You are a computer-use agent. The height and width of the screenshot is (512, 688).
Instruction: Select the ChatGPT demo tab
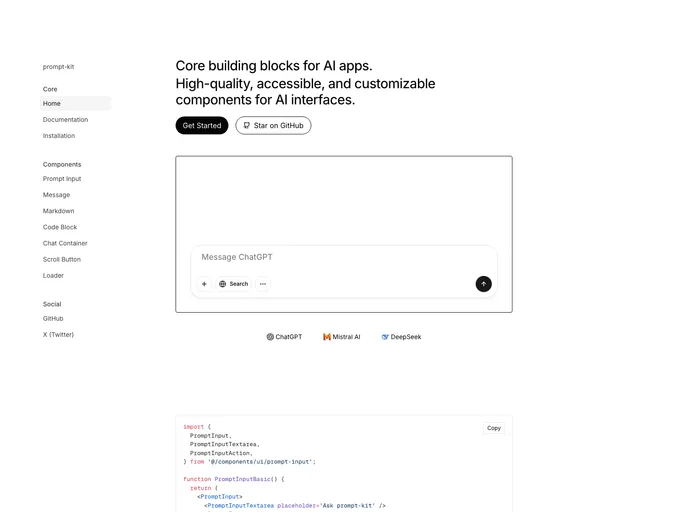[284, 337]
